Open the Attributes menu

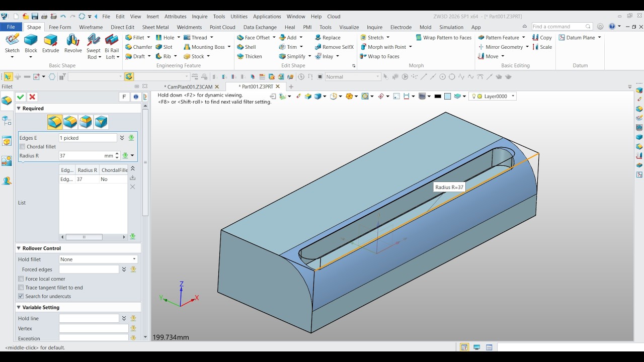(175, 17)
